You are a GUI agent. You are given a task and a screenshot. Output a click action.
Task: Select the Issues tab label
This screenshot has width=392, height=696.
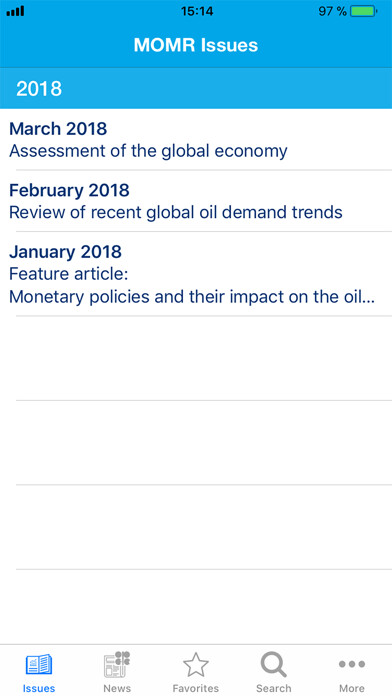point(39,688)
